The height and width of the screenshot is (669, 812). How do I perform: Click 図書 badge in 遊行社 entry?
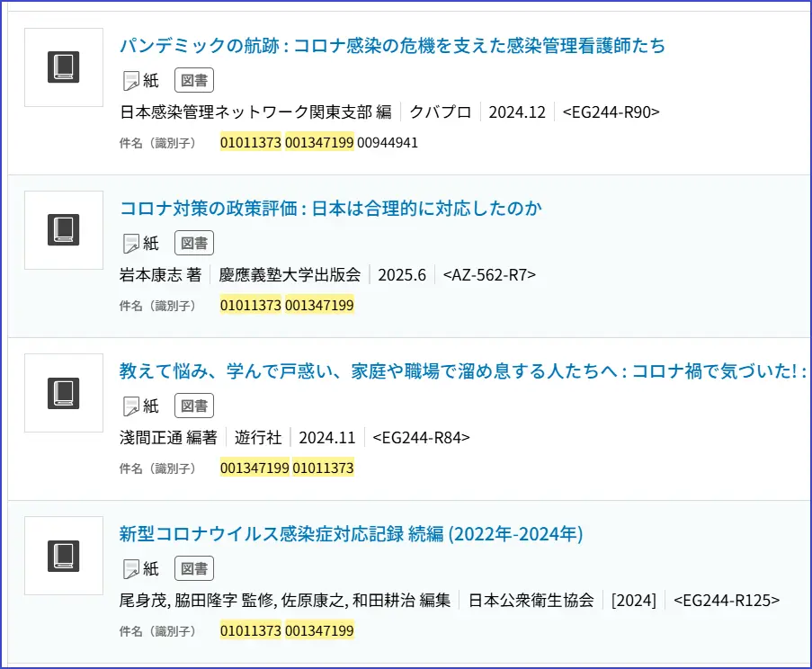click(193, 406)
